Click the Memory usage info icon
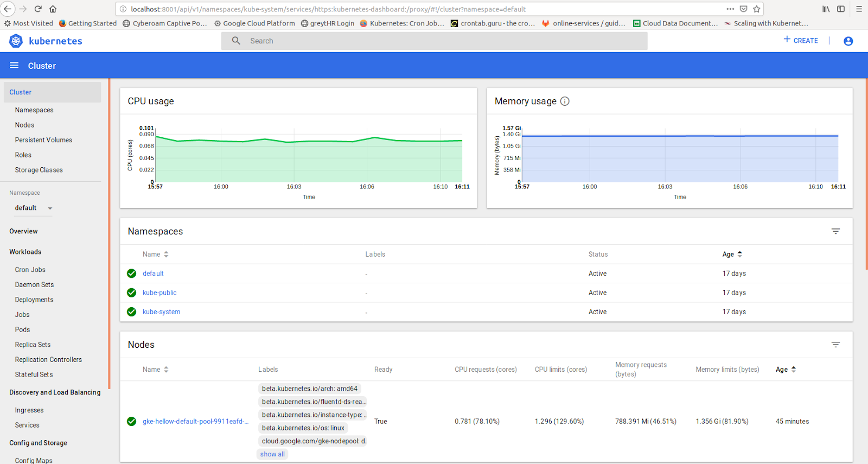The height and width of the screenshot is (464, 868). tap(565, 101)
